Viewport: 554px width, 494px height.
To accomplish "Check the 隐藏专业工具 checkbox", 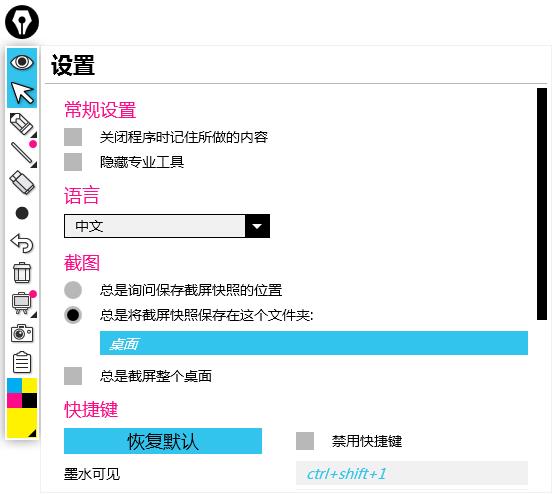I will [73, 162].
